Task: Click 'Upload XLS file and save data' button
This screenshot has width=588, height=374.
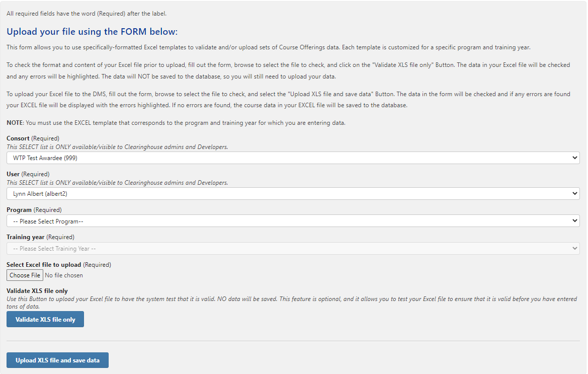Action: [57, 360]
